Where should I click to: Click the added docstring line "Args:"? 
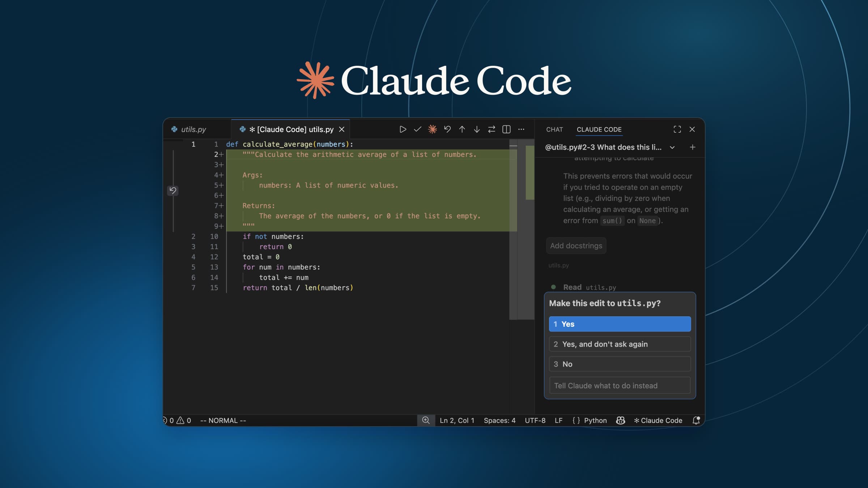coord(252,175)
